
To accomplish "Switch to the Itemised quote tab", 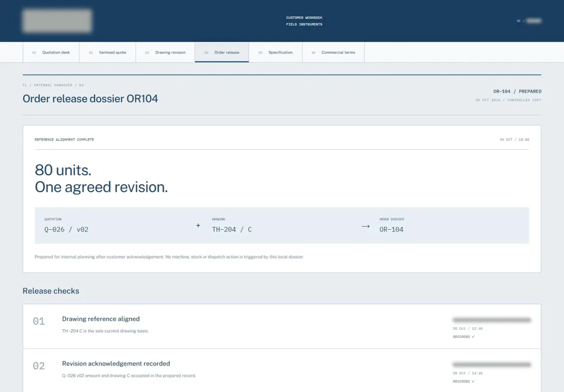I will (108, 52).
